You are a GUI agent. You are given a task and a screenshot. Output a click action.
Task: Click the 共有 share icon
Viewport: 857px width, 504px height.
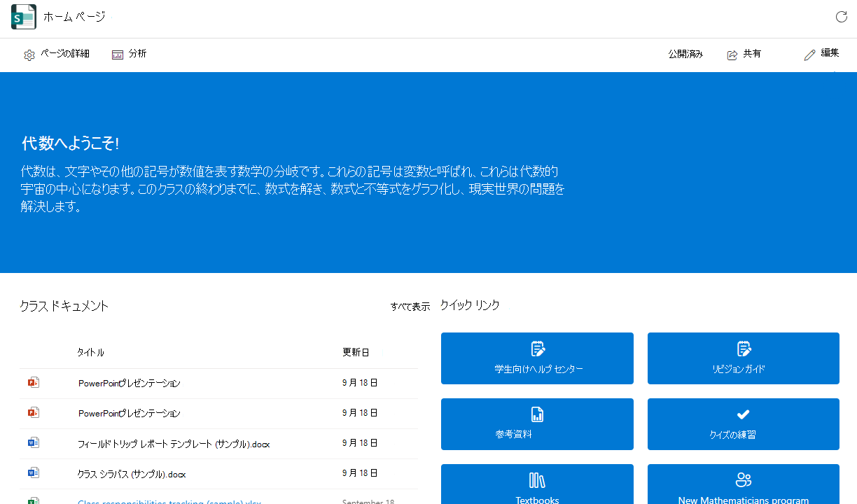[732, 55]
